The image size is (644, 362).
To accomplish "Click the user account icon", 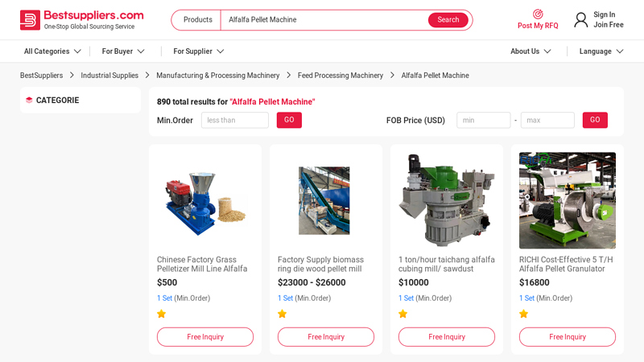I will 580,19.
